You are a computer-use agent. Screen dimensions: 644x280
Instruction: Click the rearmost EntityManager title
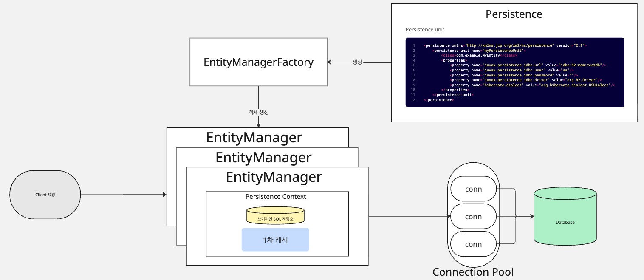click(x=254, y=138)
